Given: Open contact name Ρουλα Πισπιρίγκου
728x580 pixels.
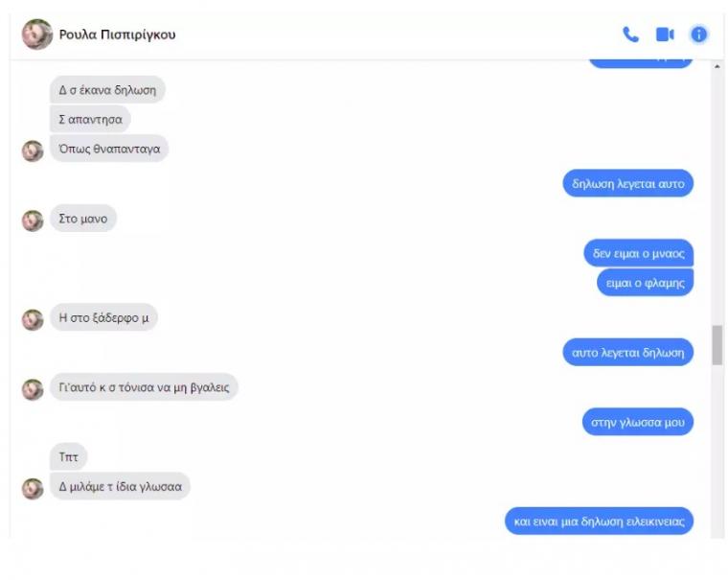Looking at the screenshot, I should point(117,35).
